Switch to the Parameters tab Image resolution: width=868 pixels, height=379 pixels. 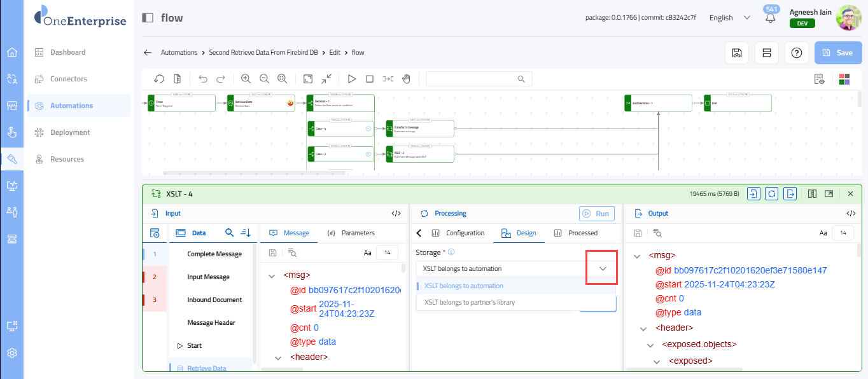pyautogui.click(x=351, y=233)
